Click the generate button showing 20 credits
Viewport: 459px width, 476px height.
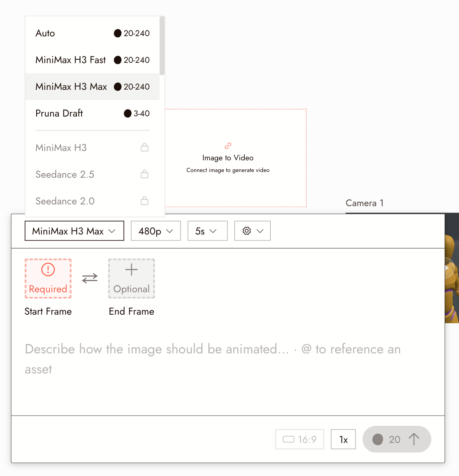click(397, 439)
